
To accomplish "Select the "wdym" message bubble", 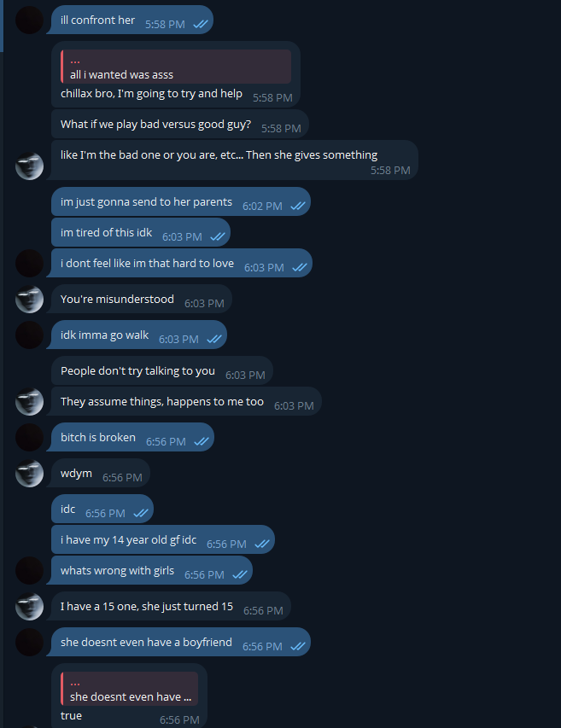I will [75, 474].
